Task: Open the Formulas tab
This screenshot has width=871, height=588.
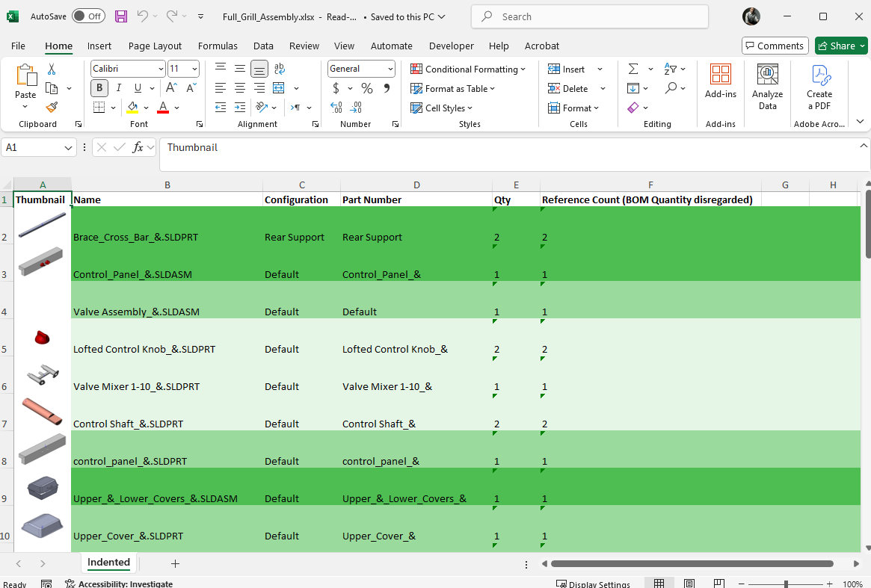Action: click(218, 46)
